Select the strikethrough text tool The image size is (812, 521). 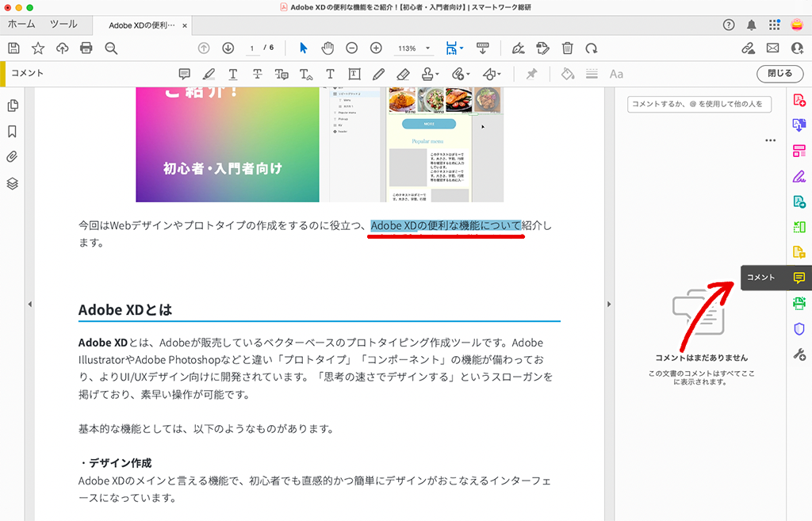(x=258, y=74)
